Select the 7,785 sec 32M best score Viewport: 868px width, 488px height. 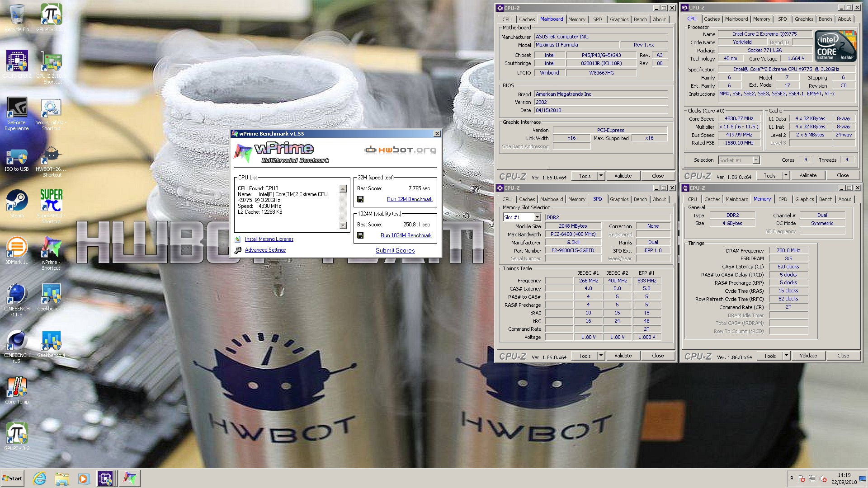[x=419, y=188]
